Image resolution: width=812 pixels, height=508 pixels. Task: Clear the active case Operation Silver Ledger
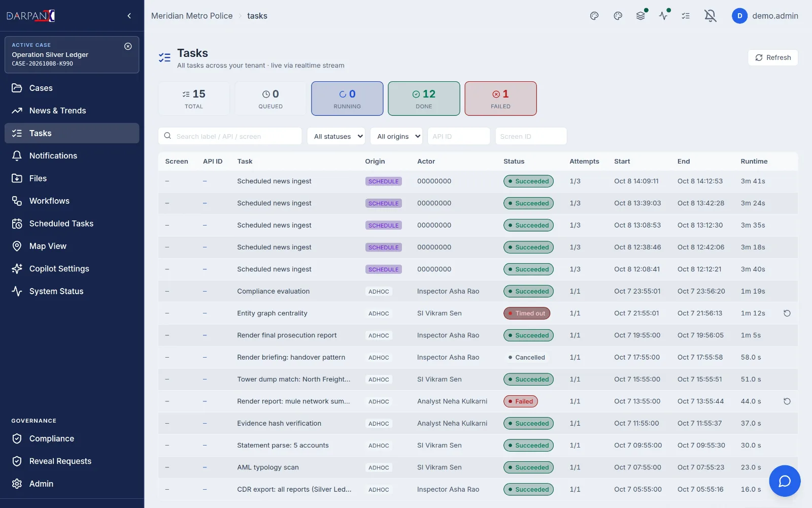tap(128, 46)
